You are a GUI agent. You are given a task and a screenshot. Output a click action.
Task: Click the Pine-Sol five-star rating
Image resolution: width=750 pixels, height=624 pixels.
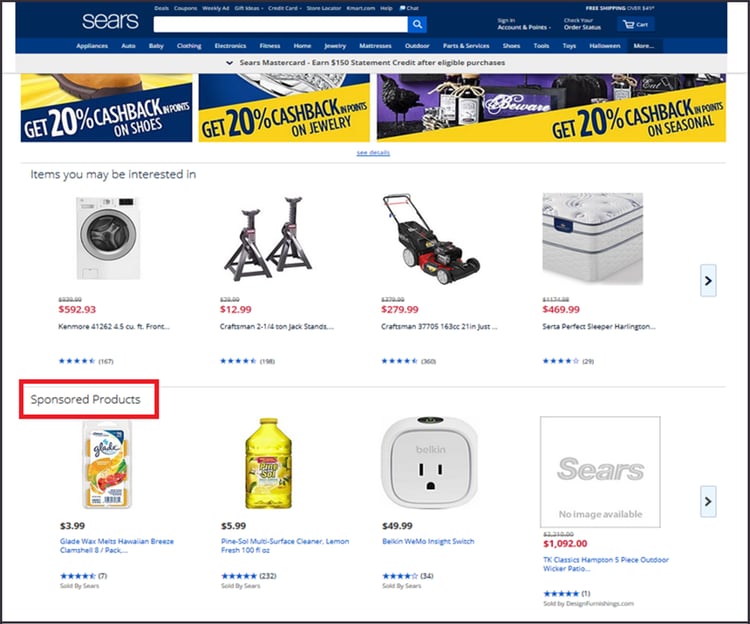pos(249,576)
